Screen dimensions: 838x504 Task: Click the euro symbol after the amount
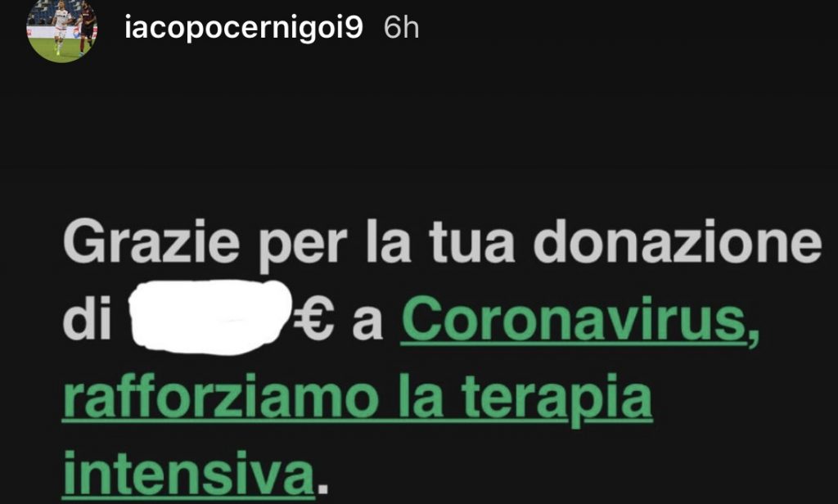[x=314, y=322]
